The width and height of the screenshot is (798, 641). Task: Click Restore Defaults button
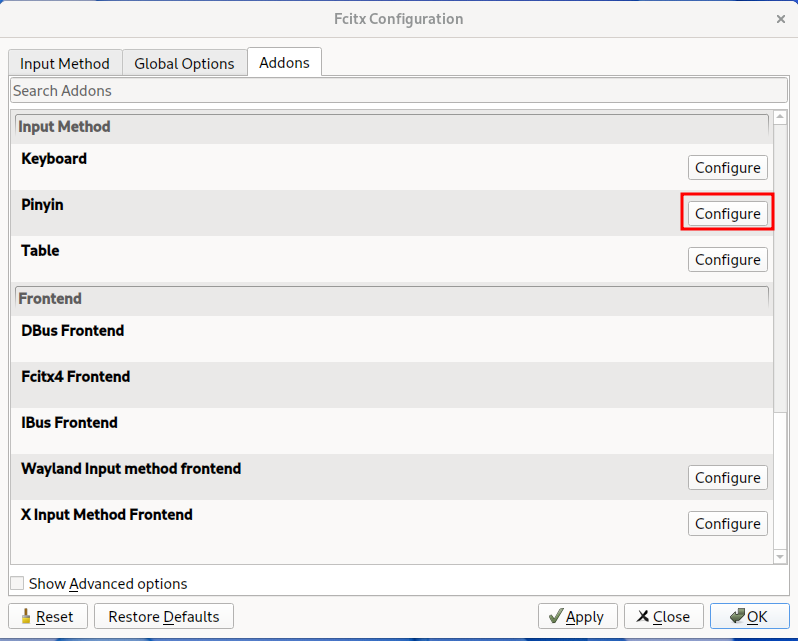(x=164, y=617)
